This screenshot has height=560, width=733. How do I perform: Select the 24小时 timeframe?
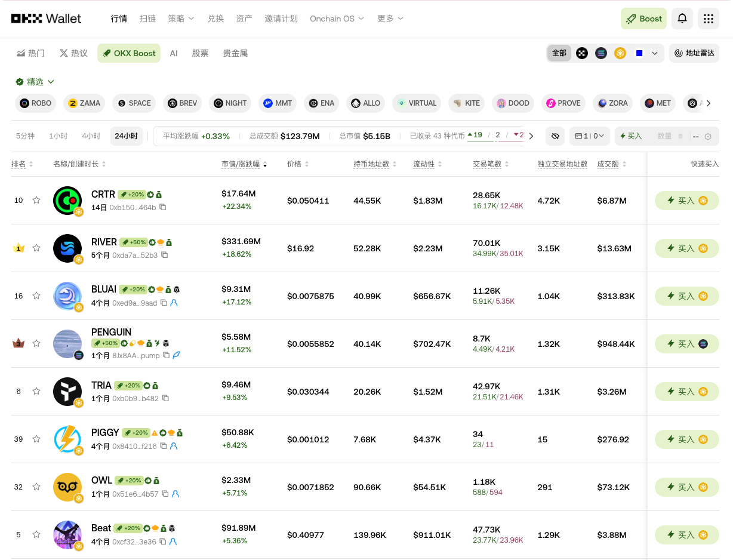(x=127, y=136)
